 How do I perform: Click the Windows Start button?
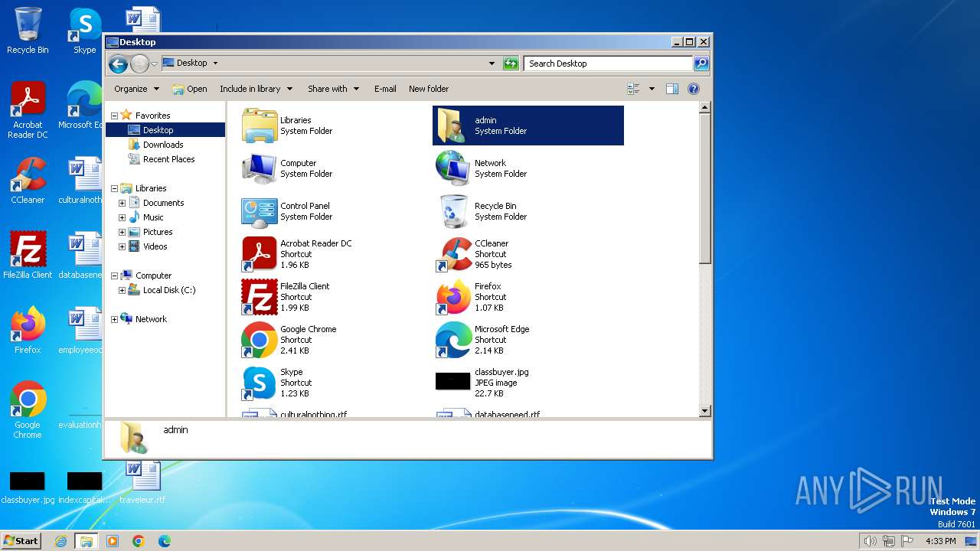pyautogui.click(x=21, y=541)
